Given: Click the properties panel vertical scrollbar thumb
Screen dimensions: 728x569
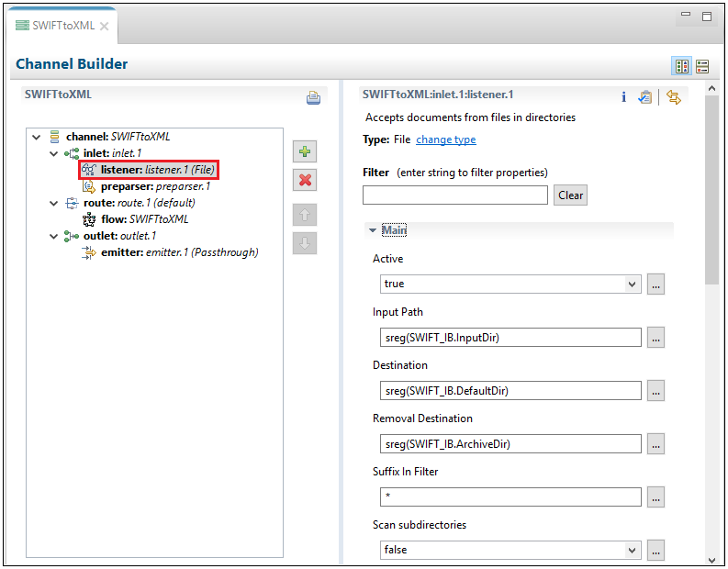Looking at the screenshot, I should click(x=711, y=190).
